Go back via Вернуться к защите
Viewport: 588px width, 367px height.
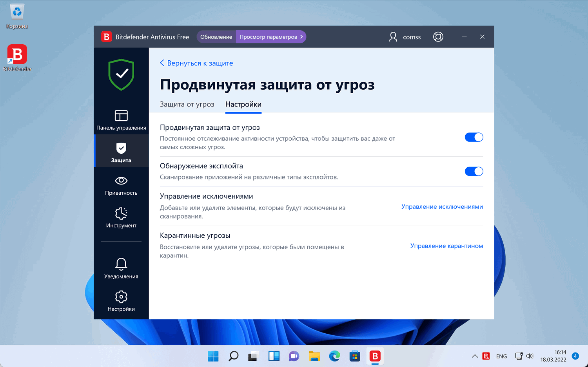point(196,63)
